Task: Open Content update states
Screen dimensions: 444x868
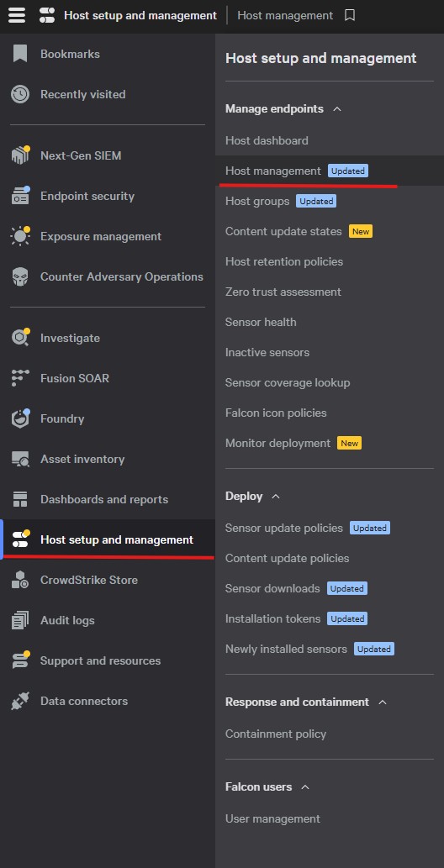Action: coord(283,231)
